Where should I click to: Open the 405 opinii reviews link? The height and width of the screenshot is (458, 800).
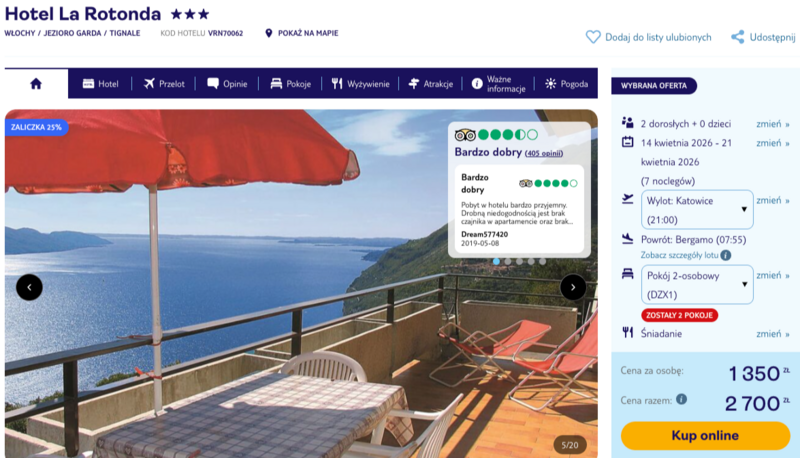[544, 153]
